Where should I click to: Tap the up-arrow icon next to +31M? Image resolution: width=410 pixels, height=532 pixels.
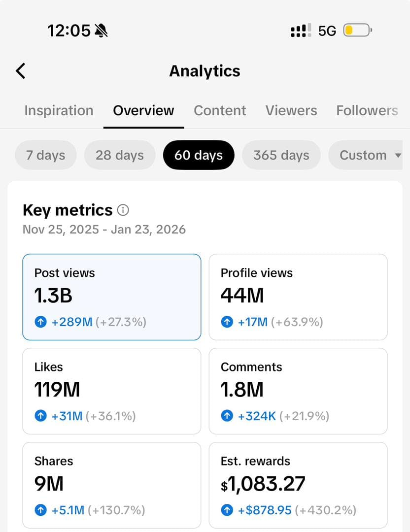click(x=41, y=416)
